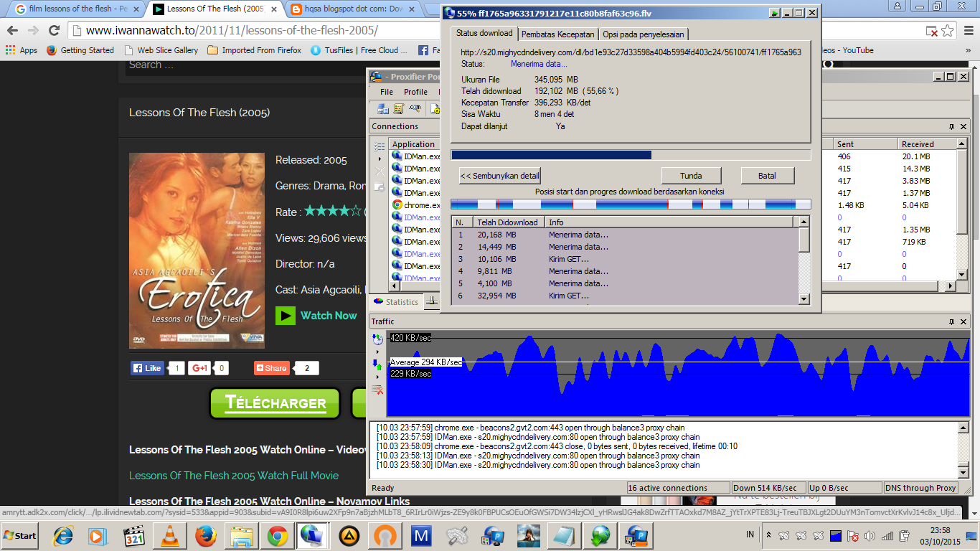980x551 pixels.
Task: Show hidden system tray icons
Action: coord(768,535)
